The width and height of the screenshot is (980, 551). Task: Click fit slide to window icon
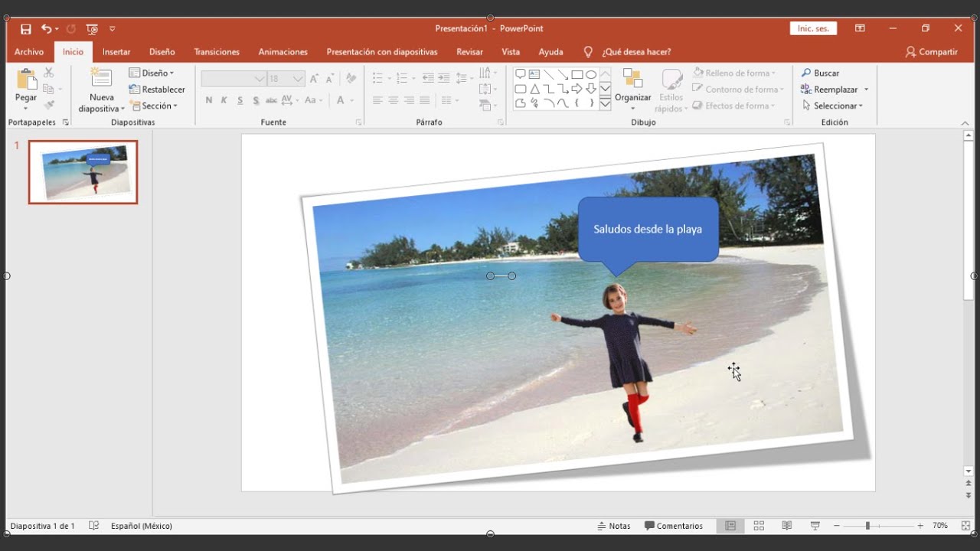[965, 526]
